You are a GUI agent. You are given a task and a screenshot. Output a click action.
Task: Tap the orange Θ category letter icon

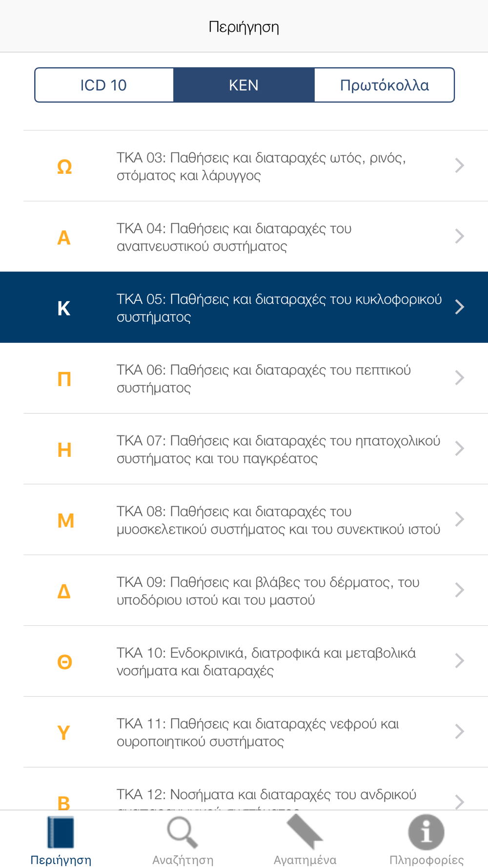[64, 662]
